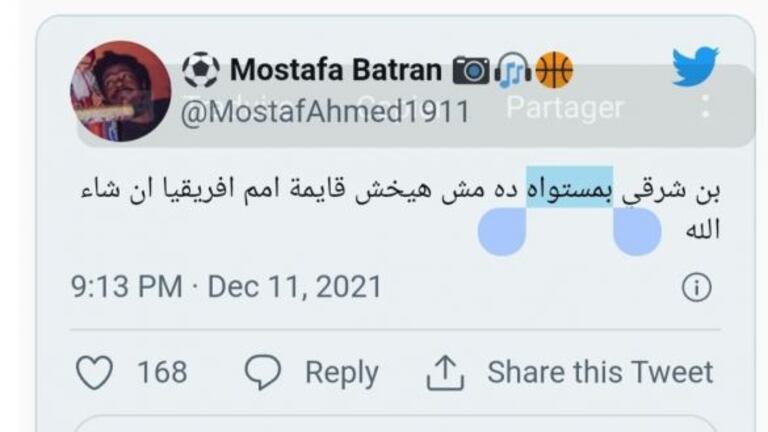Grab the right text selection handle
Screen dimensions: 768x432
click(x=636, y=232)
